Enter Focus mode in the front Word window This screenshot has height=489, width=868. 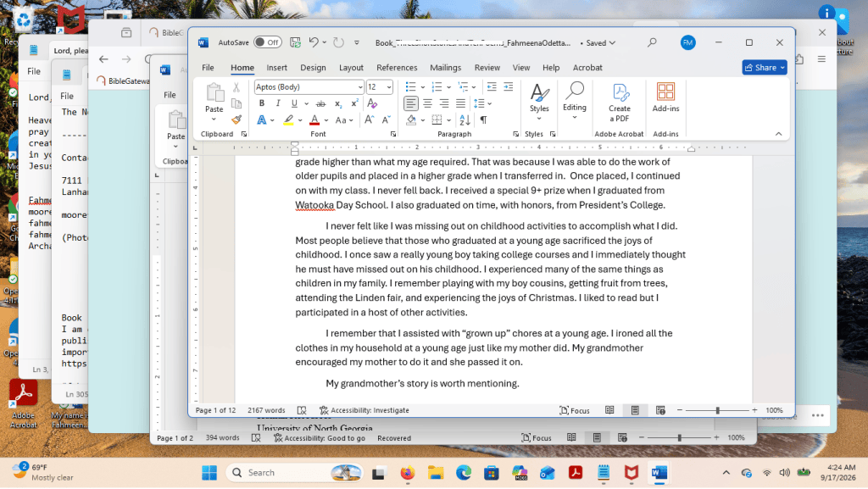[x=575, y=410]
